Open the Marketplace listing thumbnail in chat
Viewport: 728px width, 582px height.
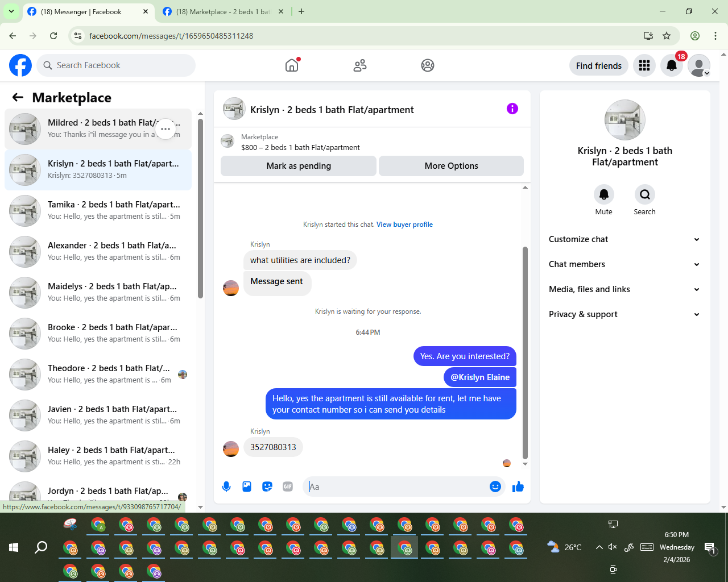click(x=227, y=142)
